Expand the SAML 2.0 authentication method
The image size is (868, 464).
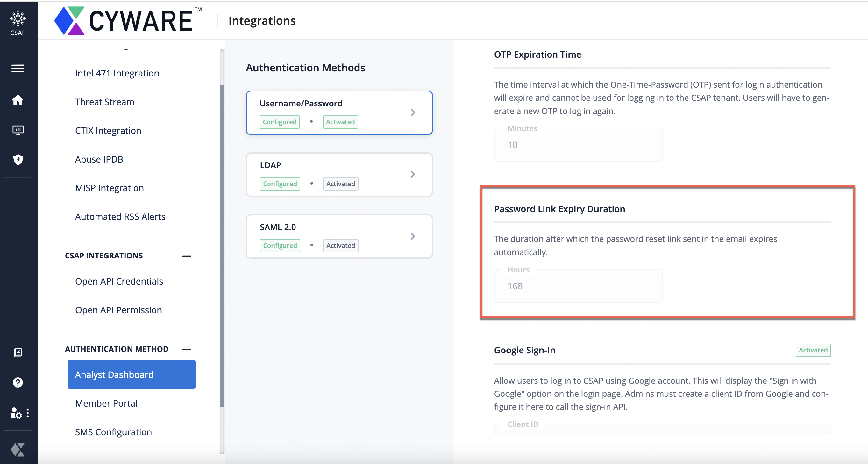[413, 236]
